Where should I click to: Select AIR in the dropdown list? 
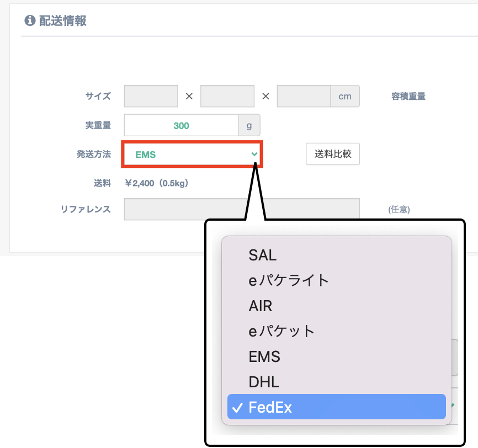coord(260,306)
